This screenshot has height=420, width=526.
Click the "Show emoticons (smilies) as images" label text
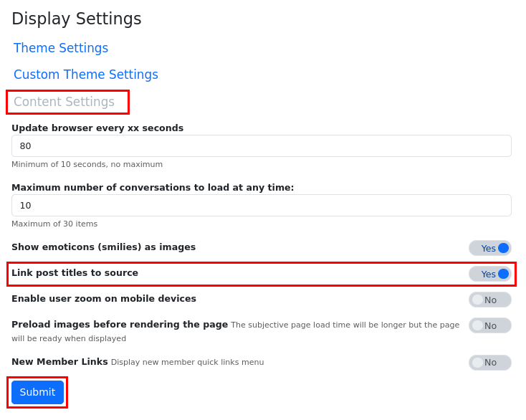[103, 247]
